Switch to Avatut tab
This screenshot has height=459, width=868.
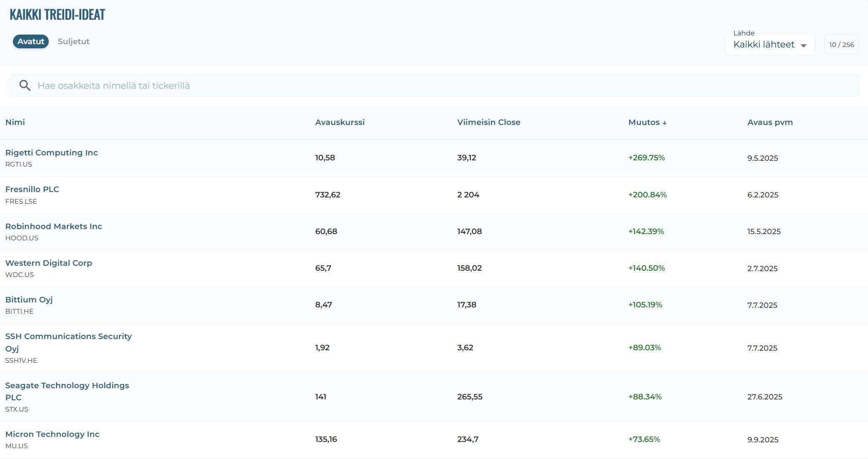pyautogui.click(x=31, y=41)
